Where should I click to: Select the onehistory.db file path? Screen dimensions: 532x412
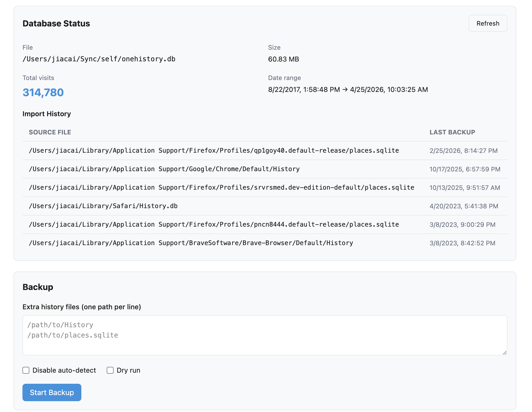coord(99,59)
